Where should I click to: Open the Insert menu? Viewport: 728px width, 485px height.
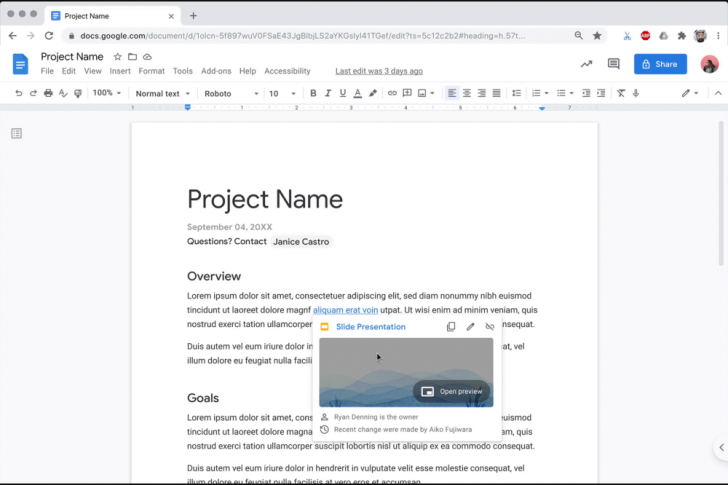[120, 71]
